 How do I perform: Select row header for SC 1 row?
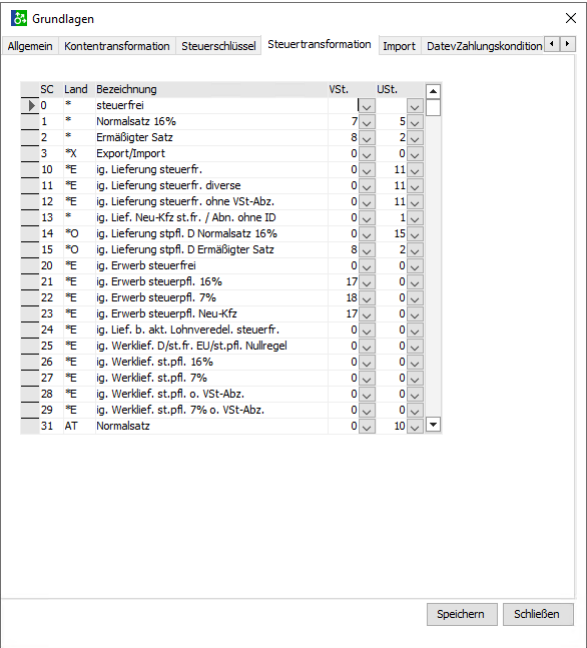30,122
